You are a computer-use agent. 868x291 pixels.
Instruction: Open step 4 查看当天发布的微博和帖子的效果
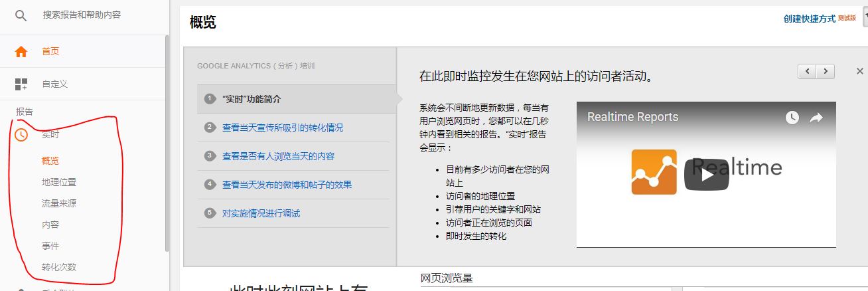pyautogui.click(x=287, y=185)
